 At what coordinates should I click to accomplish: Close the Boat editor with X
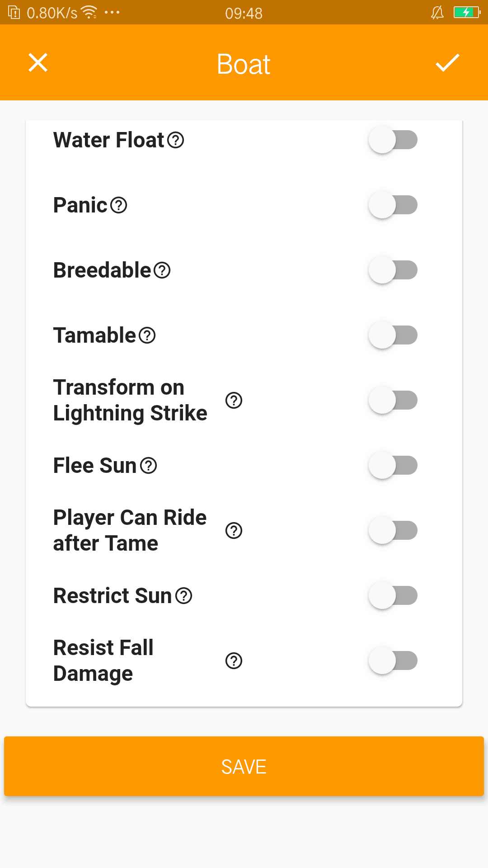click(x=38, y=63)
